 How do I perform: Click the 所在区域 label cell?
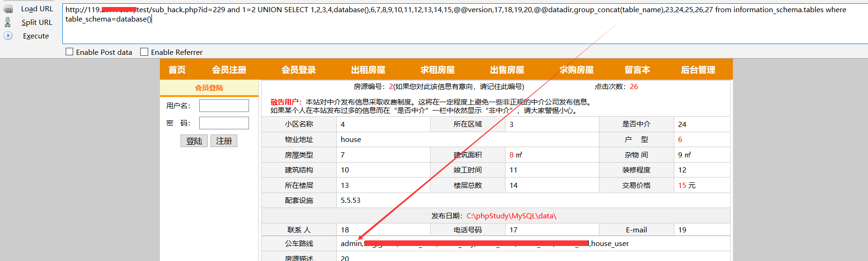coord(468,124)
